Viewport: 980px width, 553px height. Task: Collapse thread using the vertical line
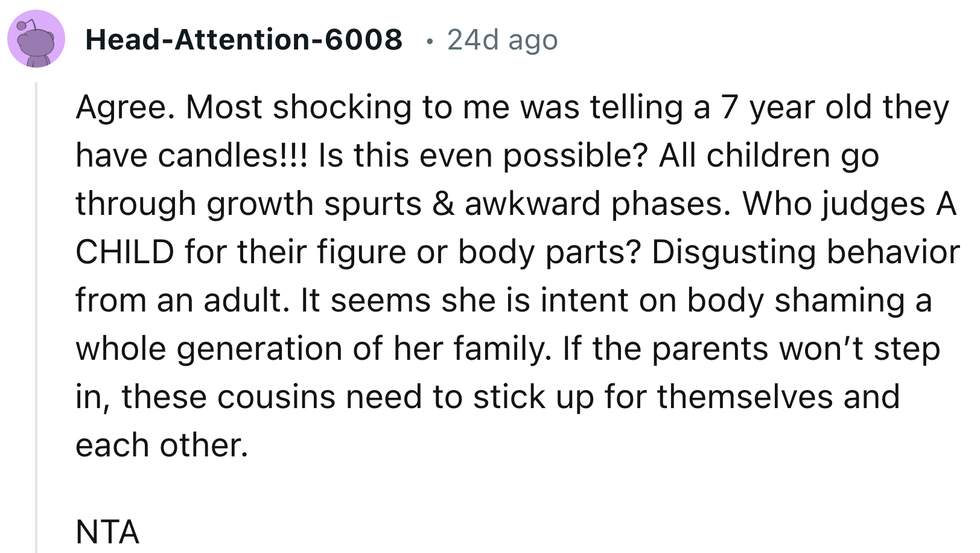(36, 314)
